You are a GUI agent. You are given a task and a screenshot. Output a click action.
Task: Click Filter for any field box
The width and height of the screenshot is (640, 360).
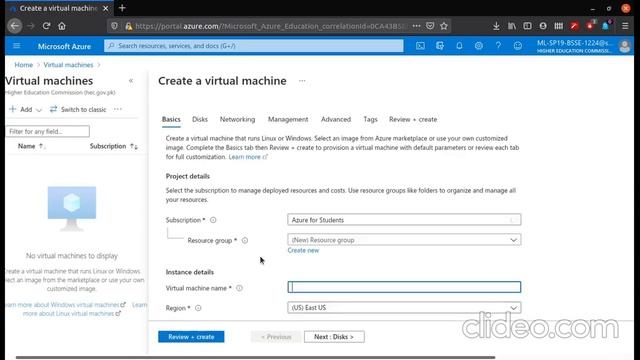[48, 131]
